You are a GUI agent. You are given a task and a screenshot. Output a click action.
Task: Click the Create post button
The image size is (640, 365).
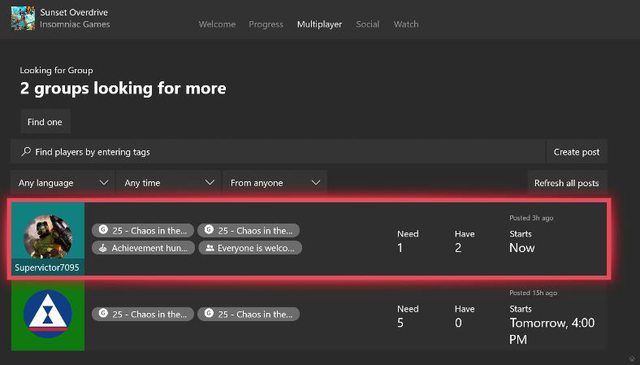tap(577, 152)
